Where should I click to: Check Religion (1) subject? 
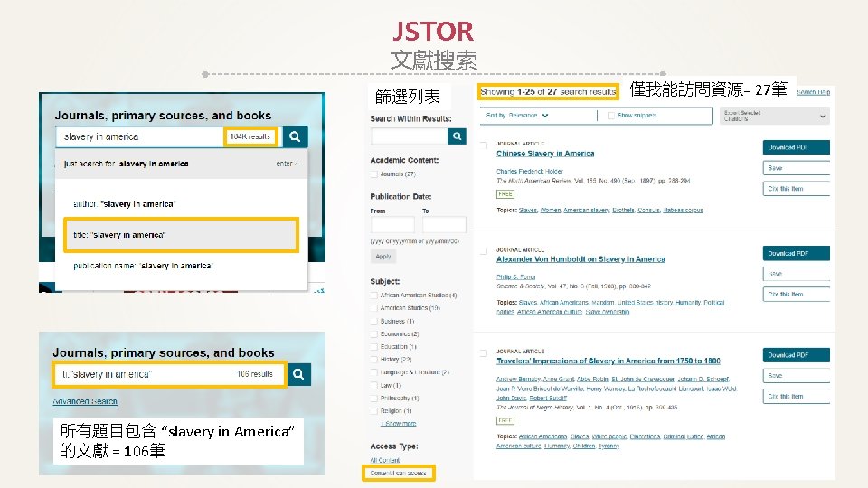coord(374,411)
